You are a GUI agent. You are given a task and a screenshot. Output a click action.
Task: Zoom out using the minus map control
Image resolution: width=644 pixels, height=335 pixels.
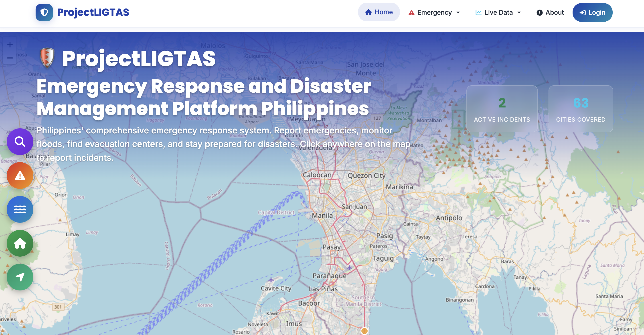pos(10,58)
